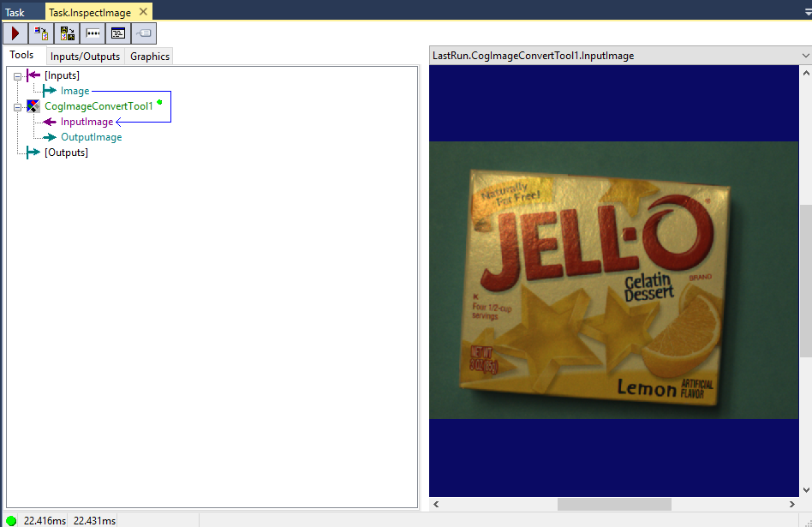Collapse the [Inputs] tree node

click(x=17, y=76)
